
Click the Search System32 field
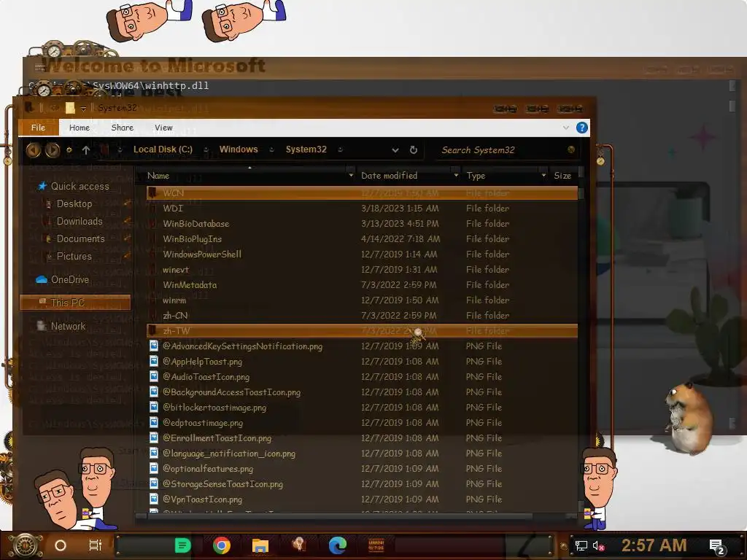(x=500, y=150)
